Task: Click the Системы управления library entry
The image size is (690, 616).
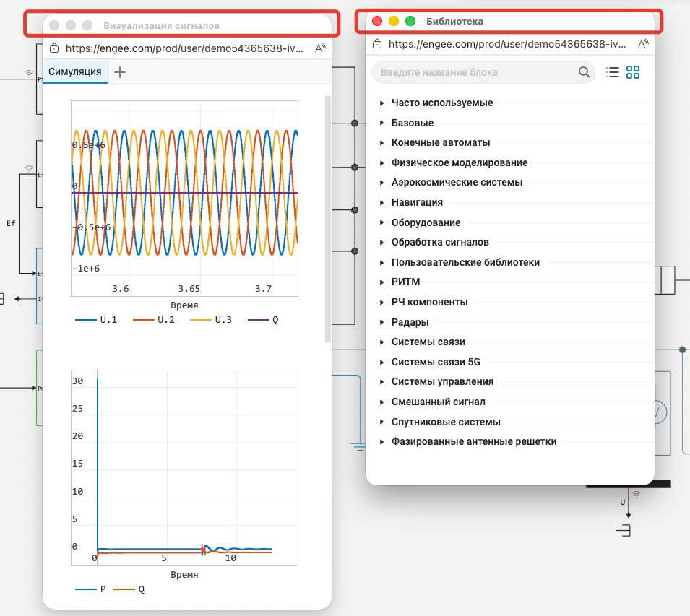Action: click(x=442, y=382)
